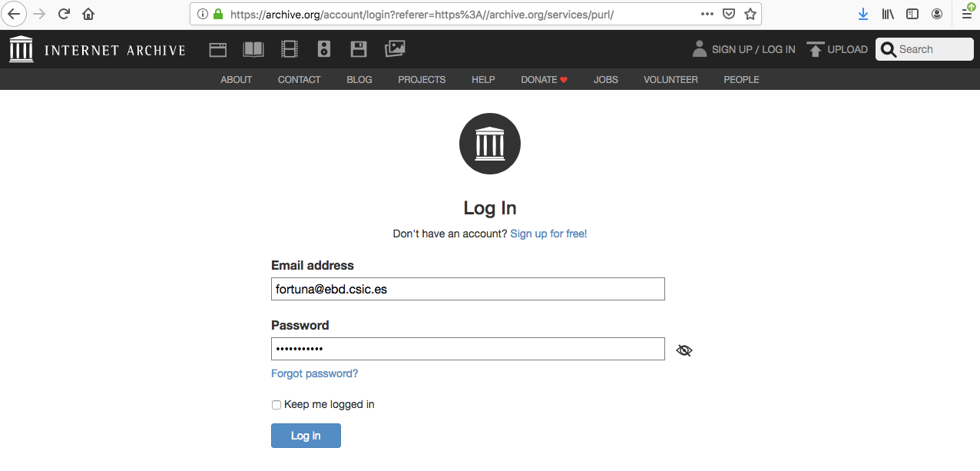The width and height of the screenshot is (980, 471).
Task: Open the DONATE menu item
Action: coord(544,80)
